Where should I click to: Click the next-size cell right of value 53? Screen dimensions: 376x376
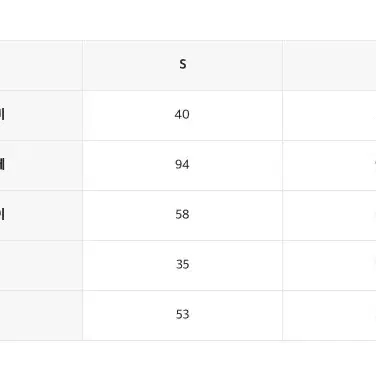coord(329,315)
